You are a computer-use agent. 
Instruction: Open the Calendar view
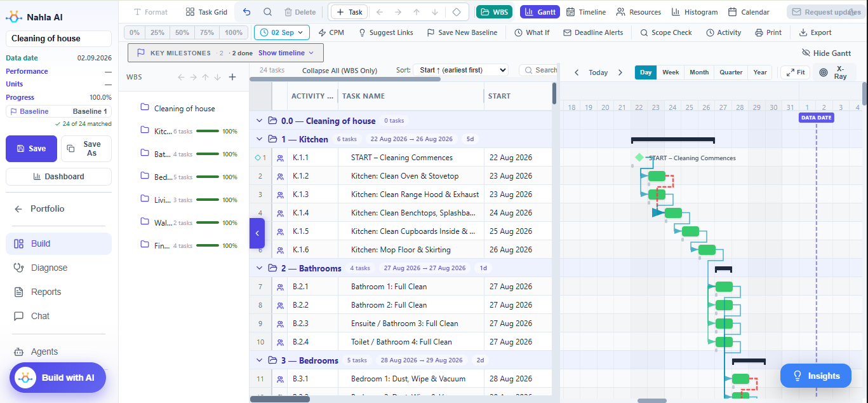749,12
